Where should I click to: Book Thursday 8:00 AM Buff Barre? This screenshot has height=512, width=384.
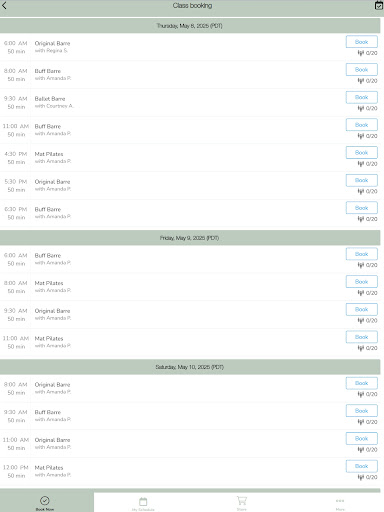[362, 70]
